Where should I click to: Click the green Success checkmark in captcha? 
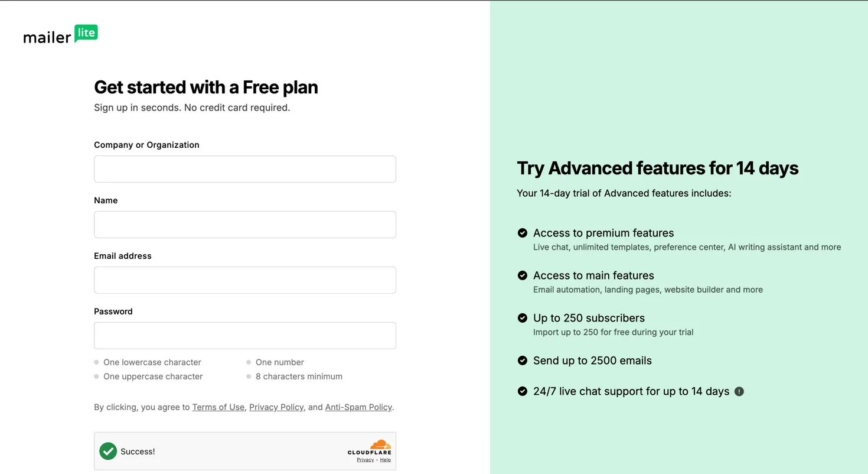[x=108, y=451]
